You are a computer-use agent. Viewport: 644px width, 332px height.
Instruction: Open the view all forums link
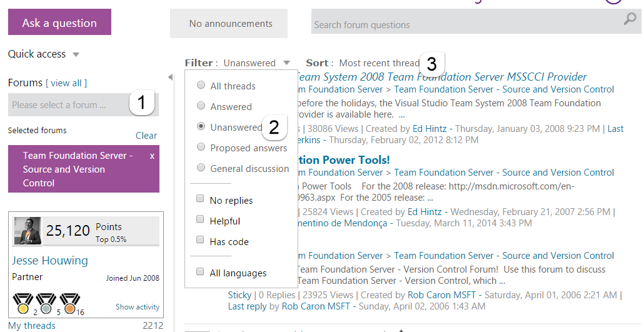[x=66, y=83]
